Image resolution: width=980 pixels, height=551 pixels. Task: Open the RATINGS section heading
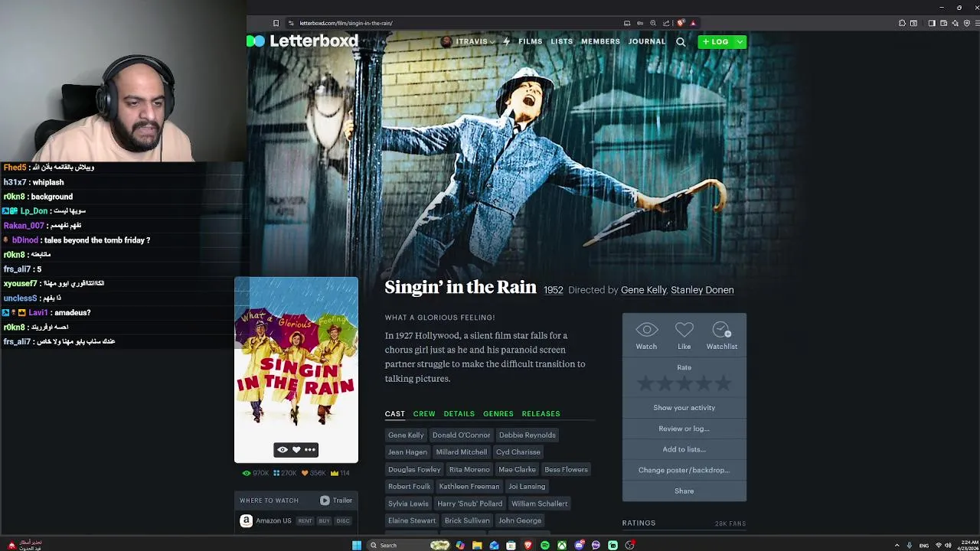click(639, 523)
